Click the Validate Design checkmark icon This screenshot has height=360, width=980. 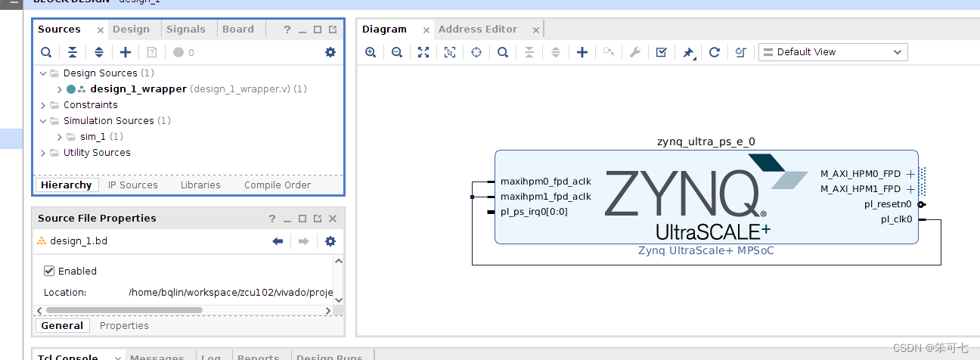click(662, 52)
